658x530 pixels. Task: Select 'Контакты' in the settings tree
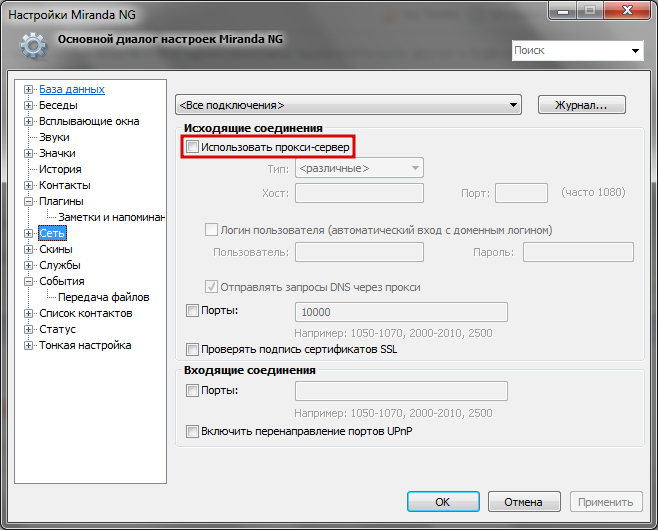click(x=65, y=185)
